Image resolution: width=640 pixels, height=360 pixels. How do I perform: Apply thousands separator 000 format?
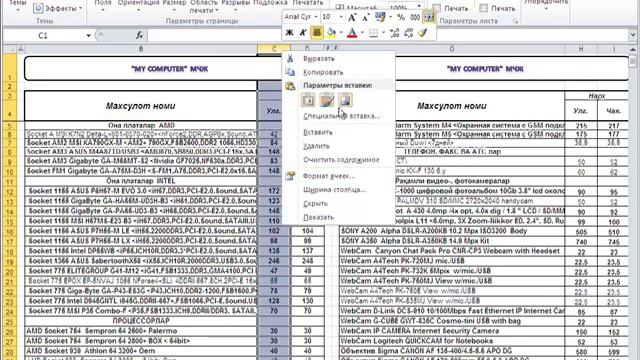415,17
